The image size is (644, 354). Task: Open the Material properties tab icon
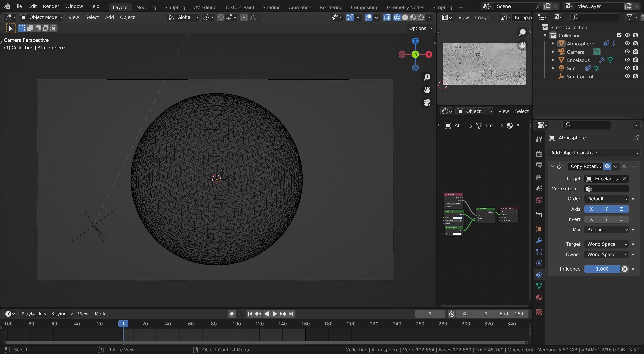539,297
